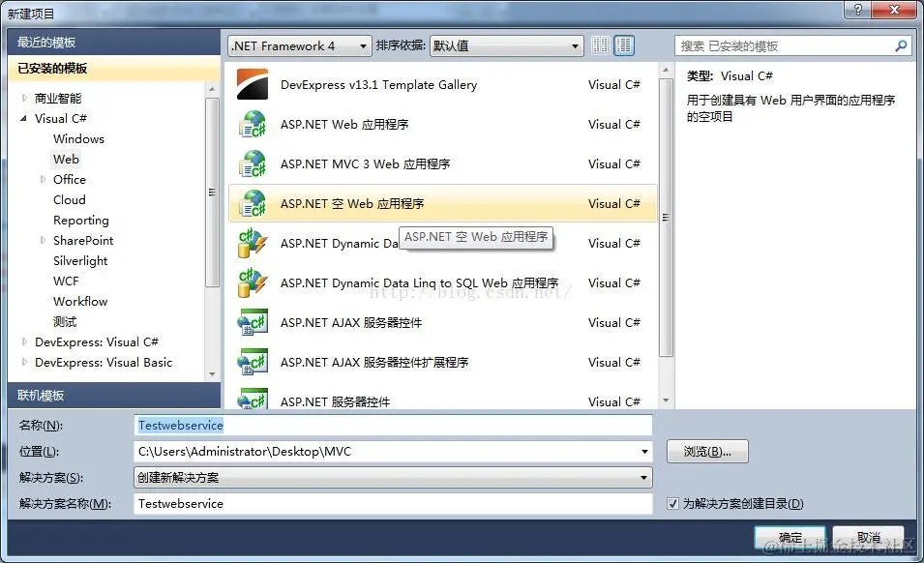Select ASP.NET Dynamic Data Linq to SQL row
The image size is (924, 563).
[x=442, y=282]
